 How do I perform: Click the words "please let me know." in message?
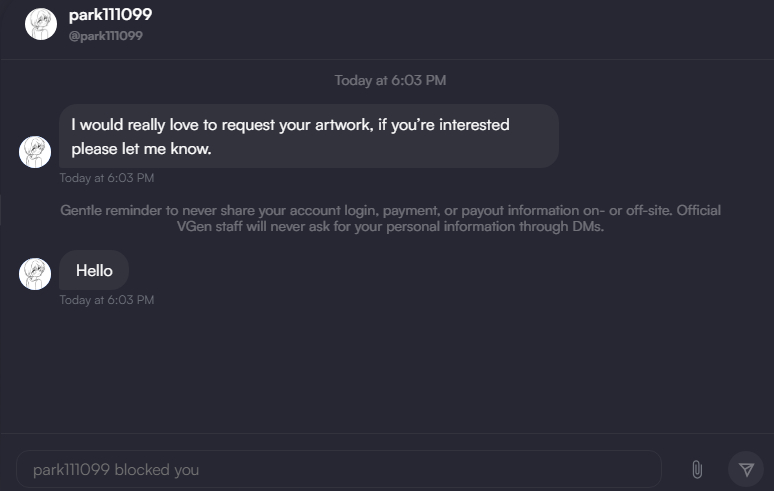(142, 149)
